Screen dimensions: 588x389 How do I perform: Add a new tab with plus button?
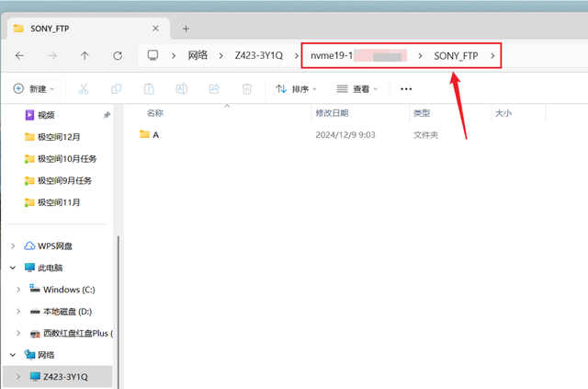pyautogui.click(x=186, y=29)
